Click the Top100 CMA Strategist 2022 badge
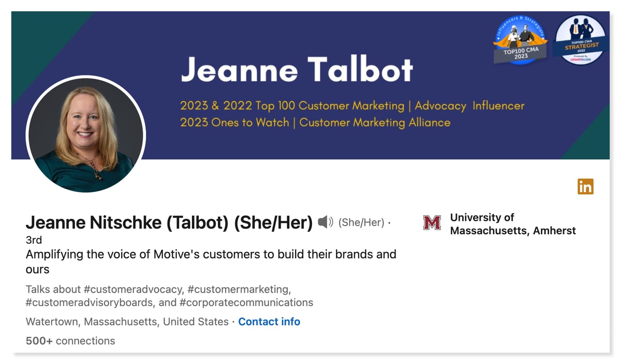 click(x=580, y=40)
